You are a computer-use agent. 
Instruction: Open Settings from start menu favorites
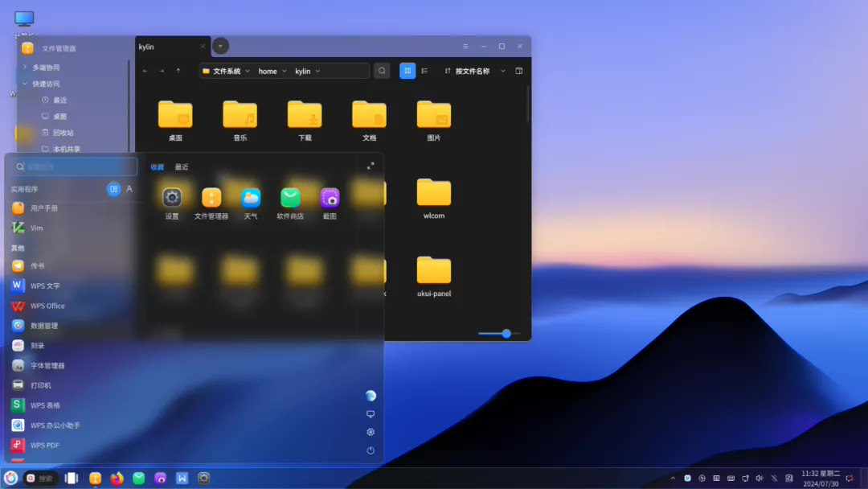[172, 198]
